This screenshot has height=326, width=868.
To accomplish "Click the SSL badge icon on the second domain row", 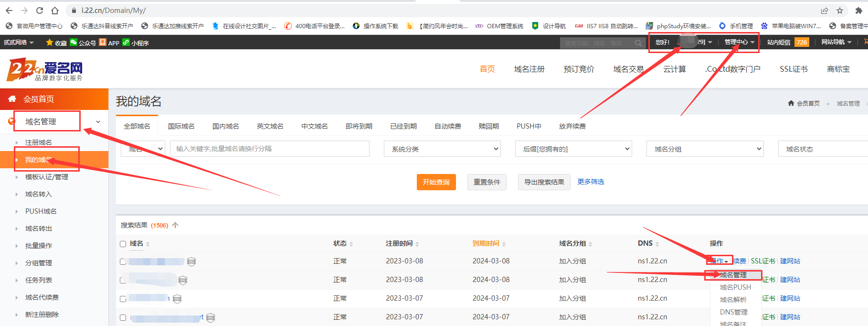I will pos(183,280).
